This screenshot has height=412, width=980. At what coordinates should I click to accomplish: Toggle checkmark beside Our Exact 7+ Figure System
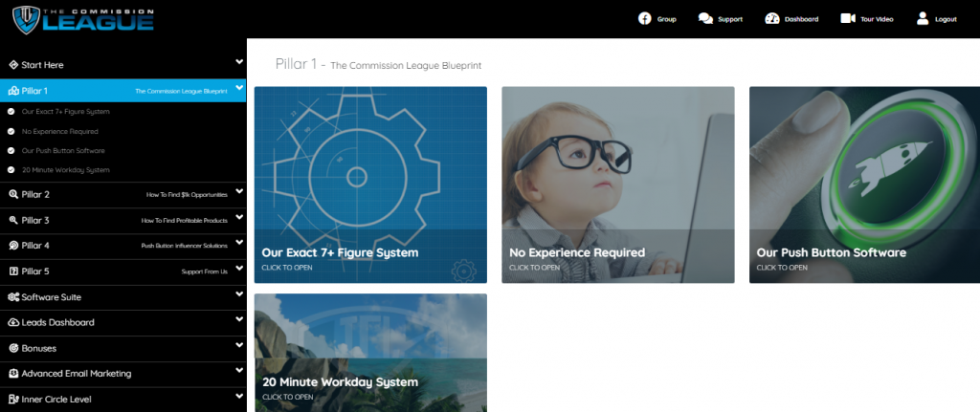pos(11,112)
